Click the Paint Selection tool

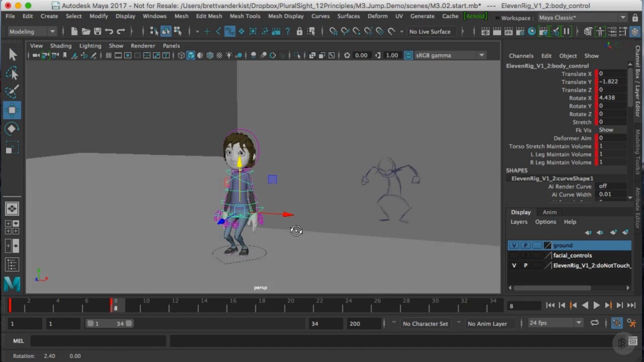pyautogui.click(x=12, y=92)
